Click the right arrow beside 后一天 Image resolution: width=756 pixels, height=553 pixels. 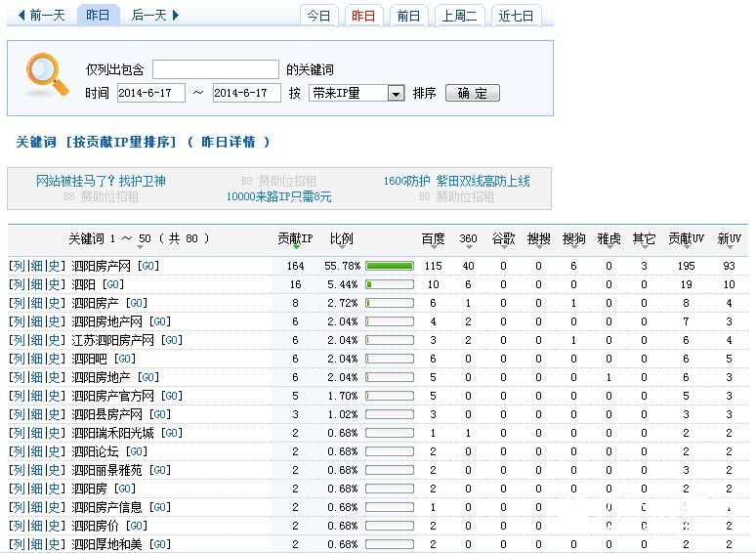pyautogui.click(x=176, y=16)
